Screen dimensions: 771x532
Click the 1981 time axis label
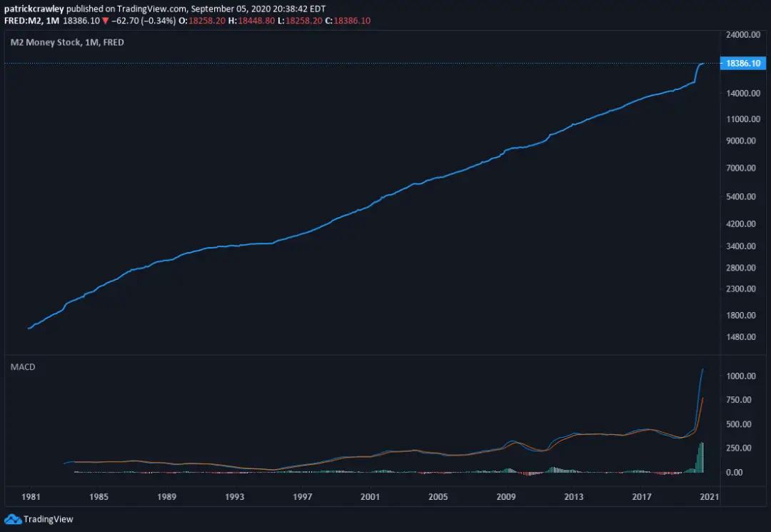pos(31,496)
